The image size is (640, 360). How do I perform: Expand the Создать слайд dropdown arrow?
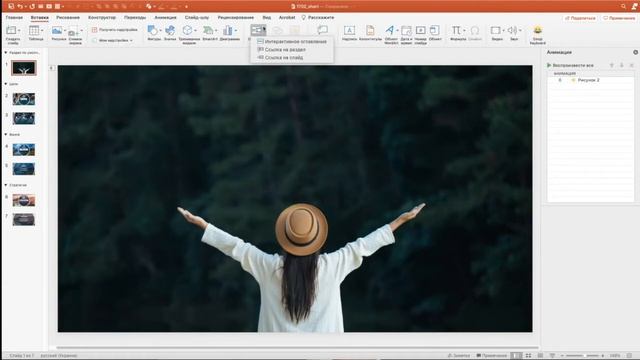tap(19, 31)
